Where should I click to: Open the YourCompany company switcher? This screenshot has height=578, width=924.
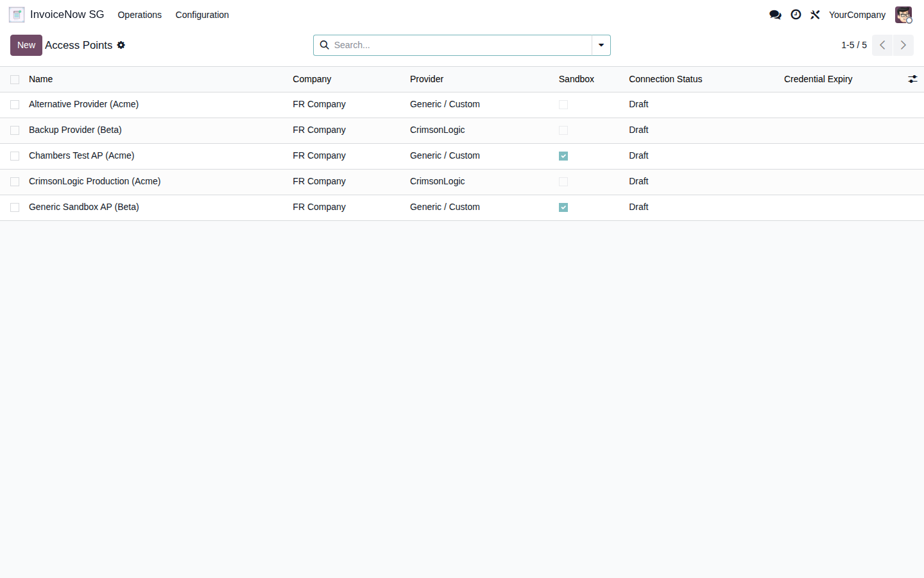point(857,15)
